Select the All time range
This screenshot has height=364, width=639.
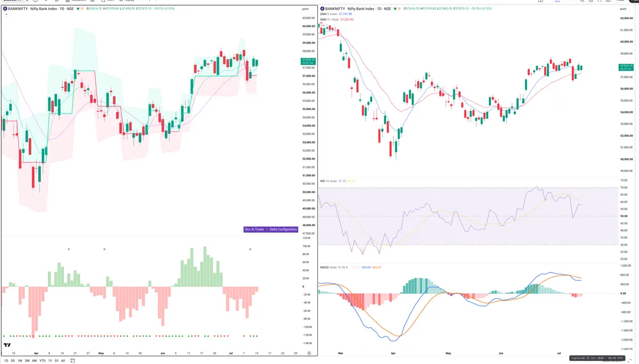click(63, 360)
